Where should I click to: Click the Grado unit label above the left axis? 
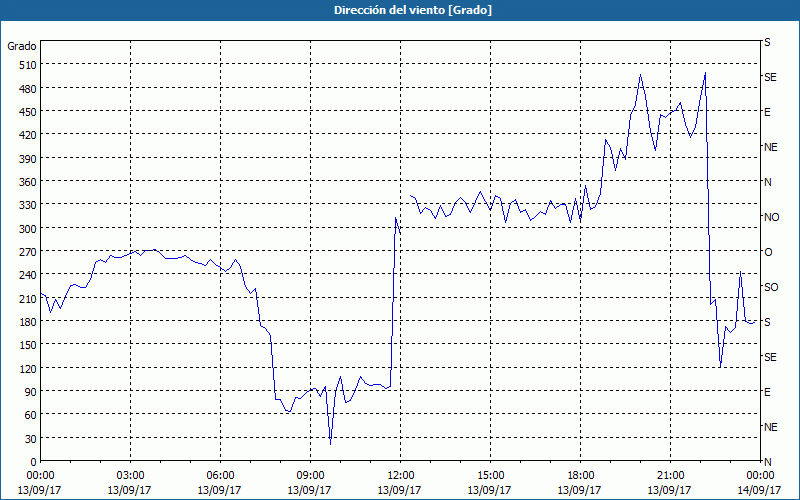[x=21, y=46]
